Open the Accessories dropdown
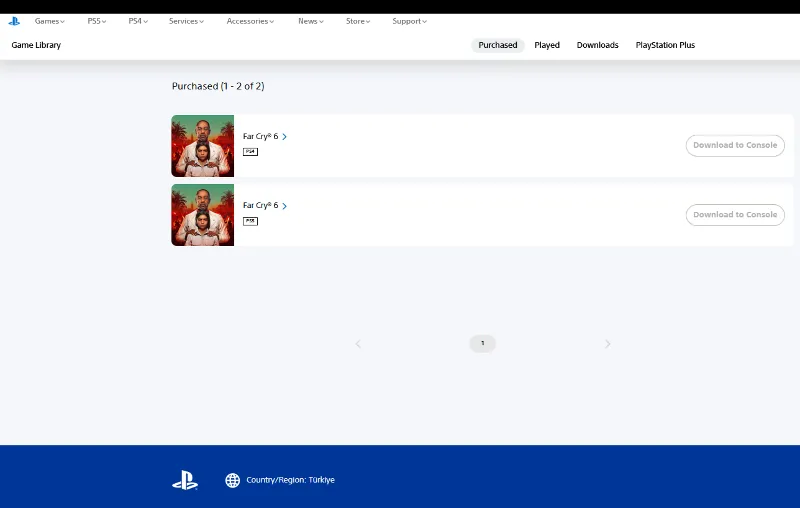 250,21
